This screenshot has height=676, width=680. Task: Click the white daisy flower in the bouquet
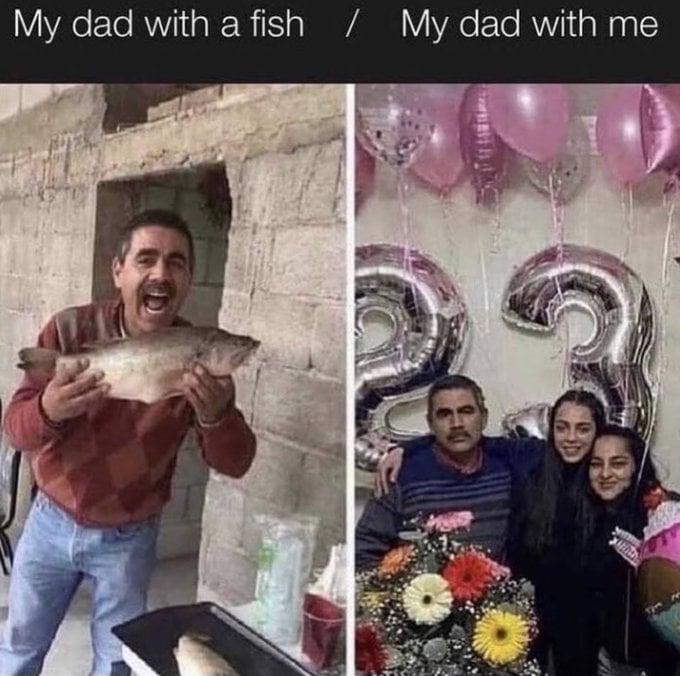coord(427,599)
